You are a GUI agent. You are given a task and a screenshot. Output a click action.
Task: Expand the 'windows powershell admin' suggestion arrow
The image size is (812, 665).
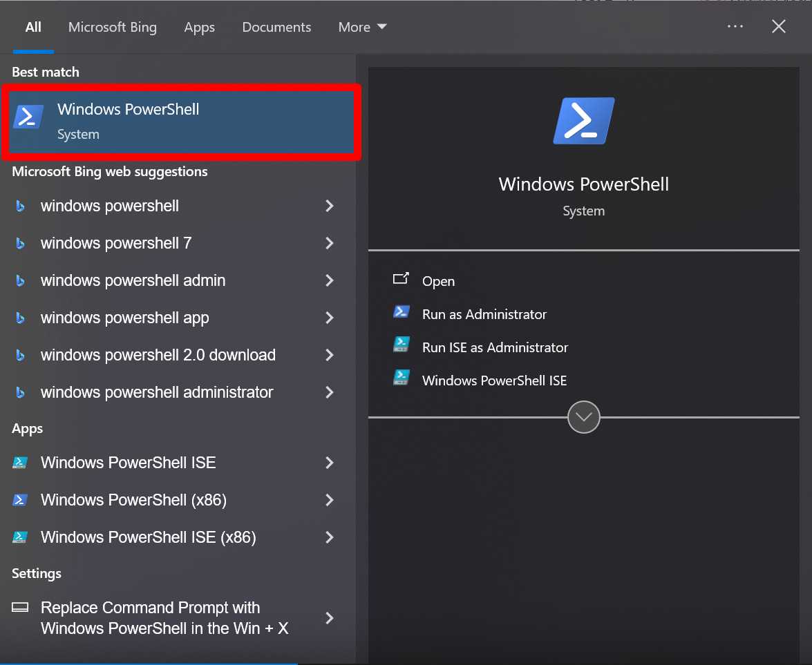pyautogui.click(x=330, y=280)
